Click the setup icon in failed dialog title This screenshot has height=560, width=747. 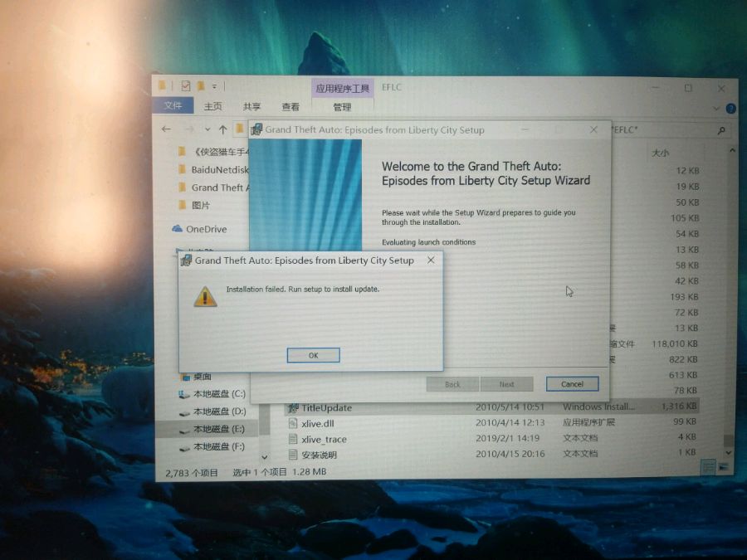(x=186, y=260)
